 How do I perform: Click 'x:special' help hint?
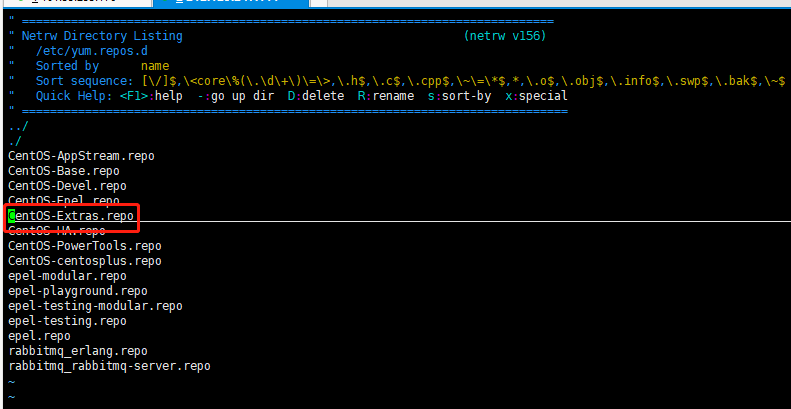tap(536, 96)
